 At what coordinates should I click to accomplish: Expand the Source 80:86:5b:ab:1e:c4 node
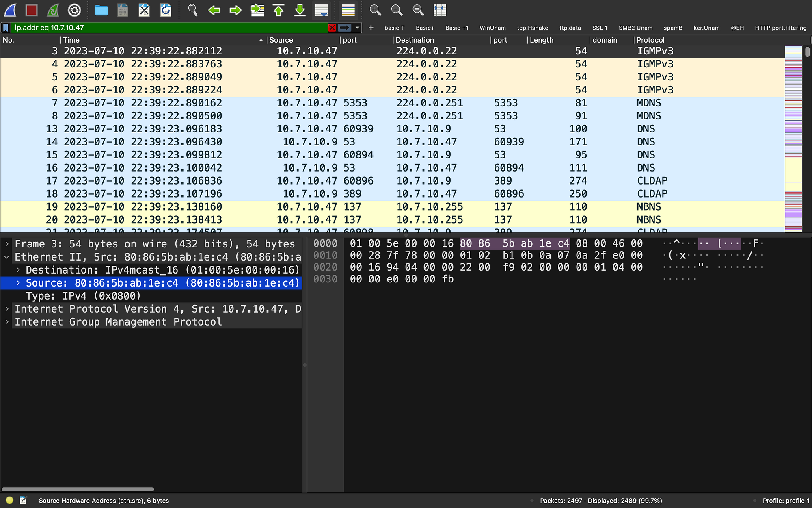pos(18,283)
